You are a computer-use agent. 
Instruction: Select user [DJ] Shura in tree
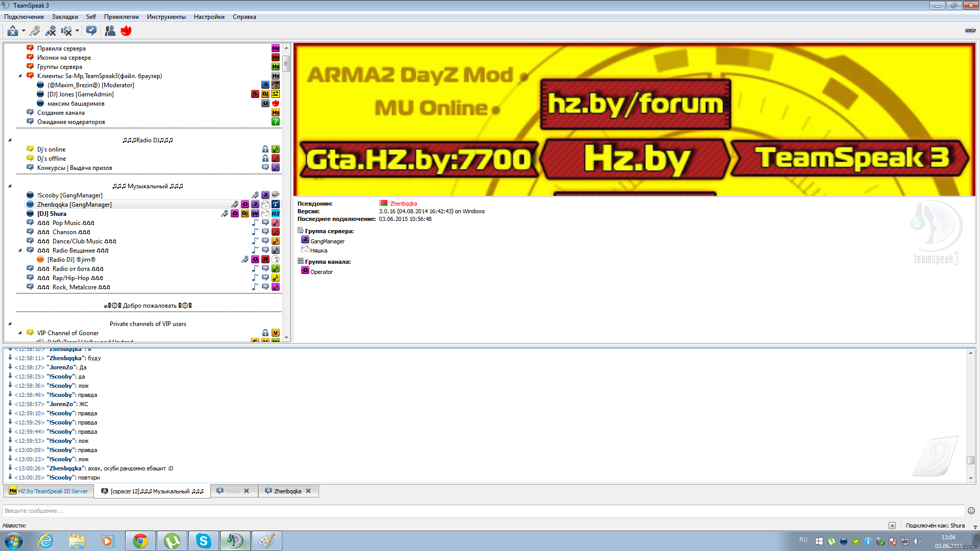point(52,214)
